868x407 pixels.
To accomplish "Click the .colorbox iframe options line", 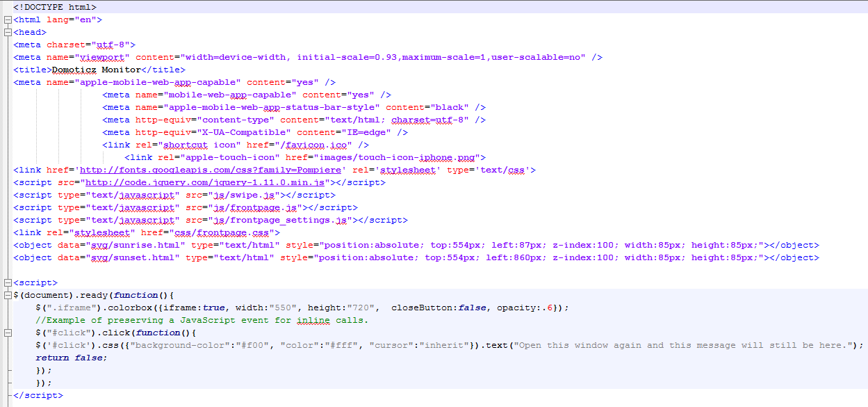I will pos(302,308).
